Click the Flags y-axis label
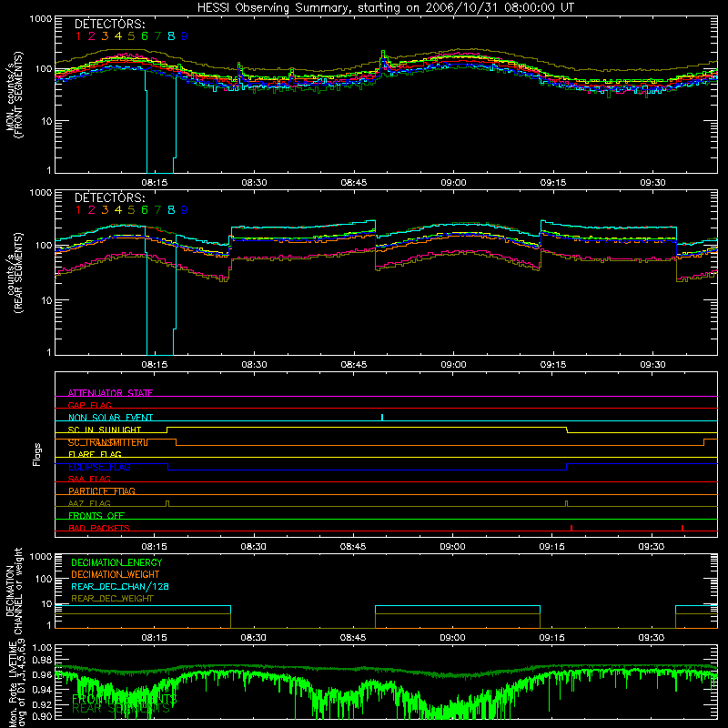 pos(37,454)
